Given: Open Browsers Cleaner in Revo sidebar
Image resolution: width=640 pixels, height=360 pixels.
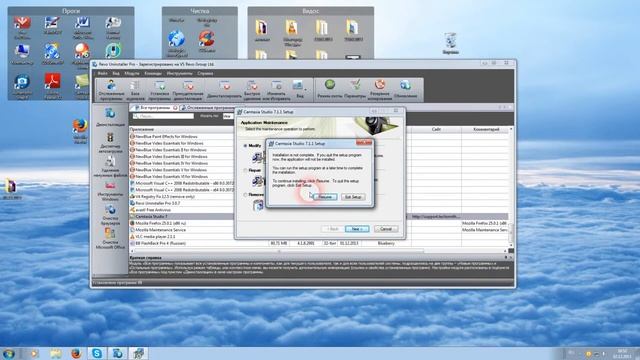Looking at the screenshot, I should tap(110, 215).
